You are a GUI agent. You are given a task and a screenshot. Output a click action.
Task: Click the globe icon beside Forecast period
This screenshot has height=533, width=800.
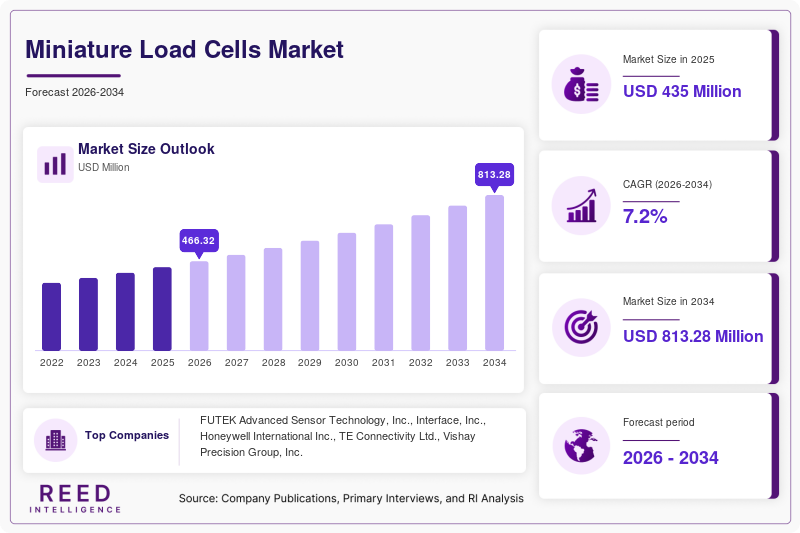click(581, 446)
